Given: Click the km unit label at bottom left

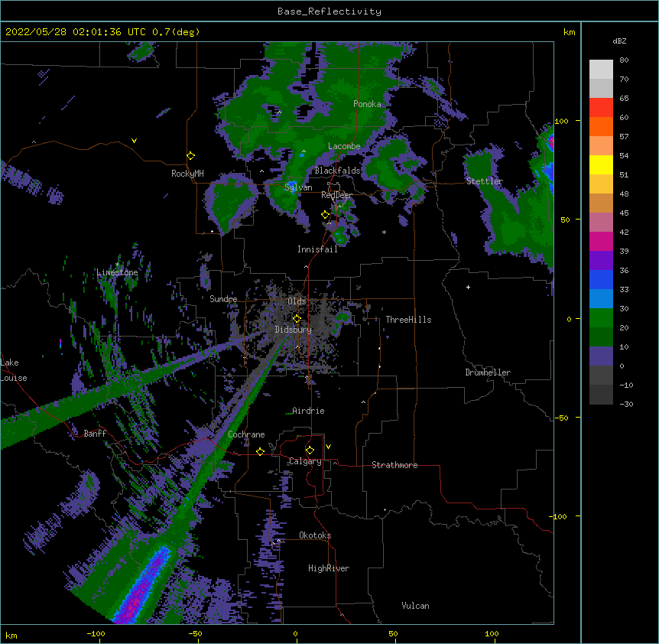Looking at the screenshot, I should tap(11, 635).
